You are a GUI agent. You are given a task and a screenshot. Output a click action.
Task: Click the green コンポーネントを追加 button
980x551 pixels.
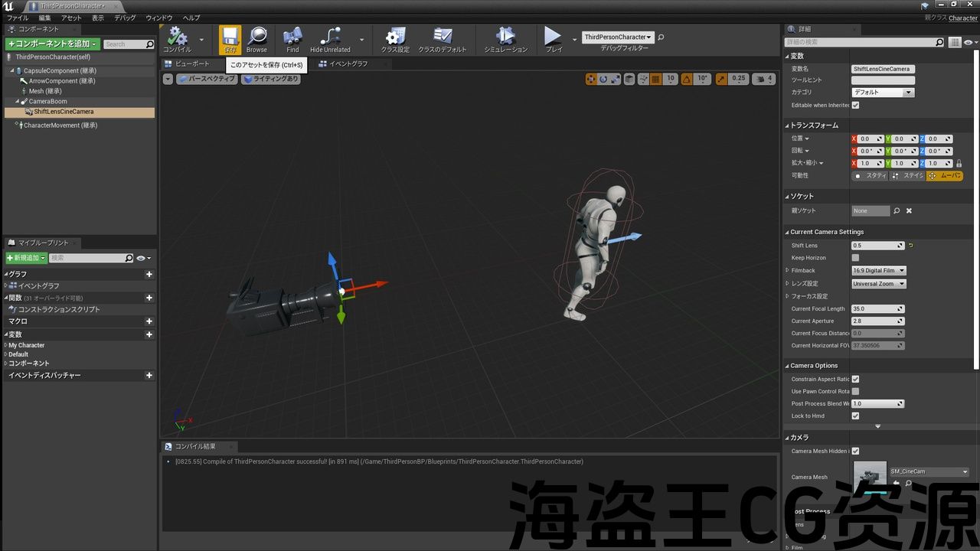pos(52,44)
